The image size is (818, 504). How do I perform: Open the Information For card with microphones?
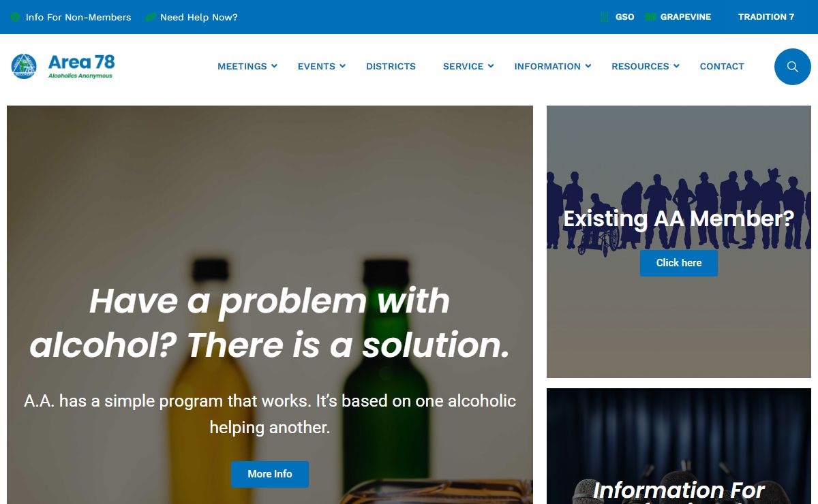point(679,446)
